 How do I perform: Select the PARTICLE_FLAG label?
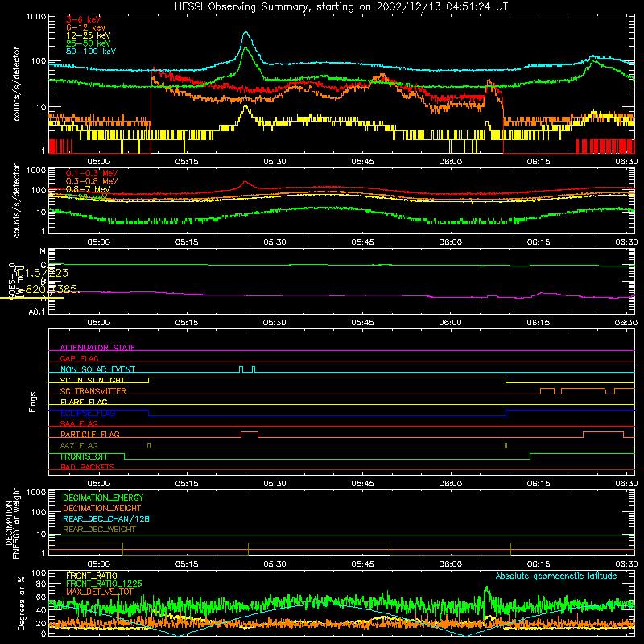pos(90,434)
